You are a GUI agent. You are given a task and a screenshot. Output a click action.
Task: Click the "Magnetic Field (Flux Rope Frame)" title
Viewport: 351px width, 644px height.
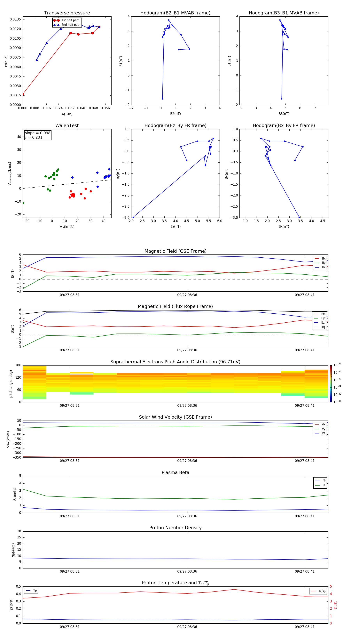click(175, 307)
